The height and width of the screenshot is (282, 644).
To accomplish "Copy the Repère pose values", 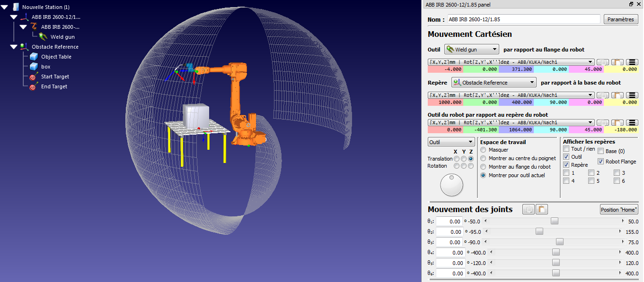I will pos(602,95).
